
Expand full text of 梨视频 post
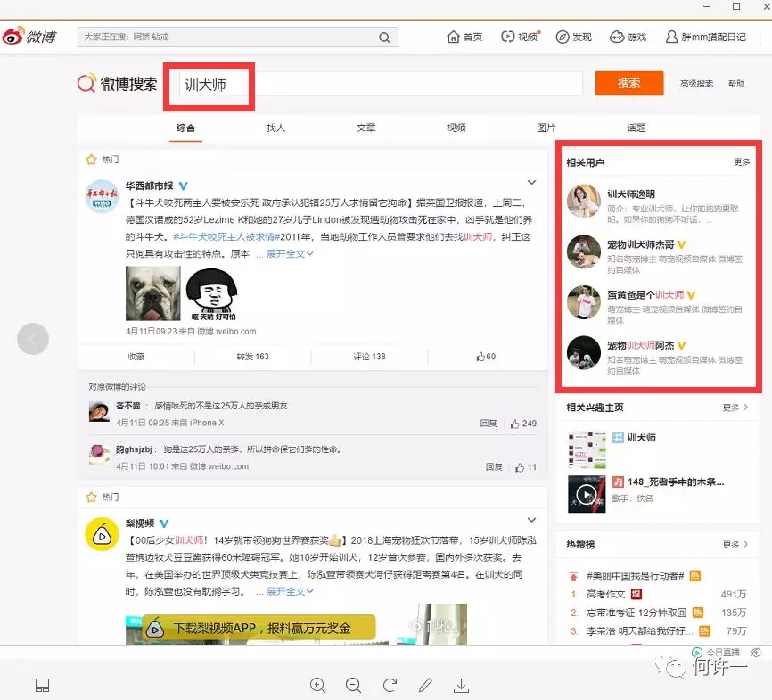pyautogui.click(x=290, y=591)
